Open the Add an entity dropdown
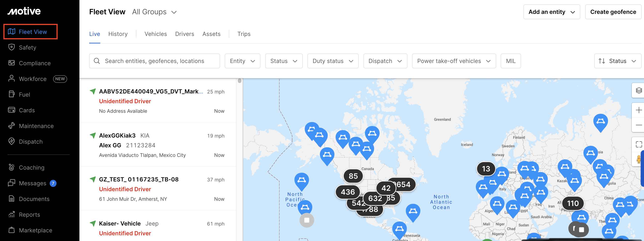The image size is (644, 241). 551,12
